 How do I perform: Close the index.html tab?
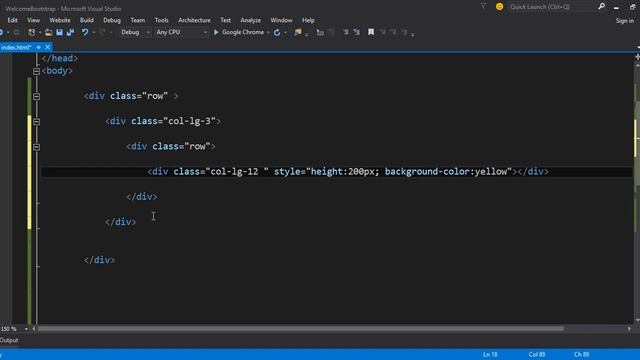point(47,47)
